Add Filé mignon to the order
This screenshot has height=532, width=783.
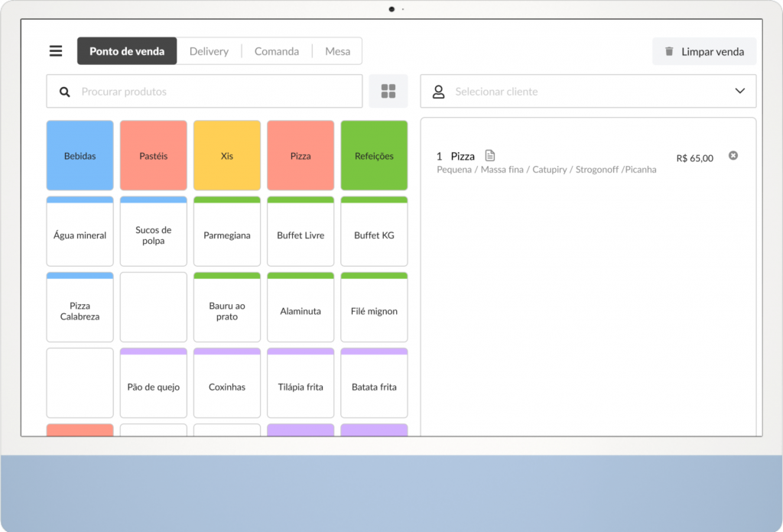tap(374, 311)
